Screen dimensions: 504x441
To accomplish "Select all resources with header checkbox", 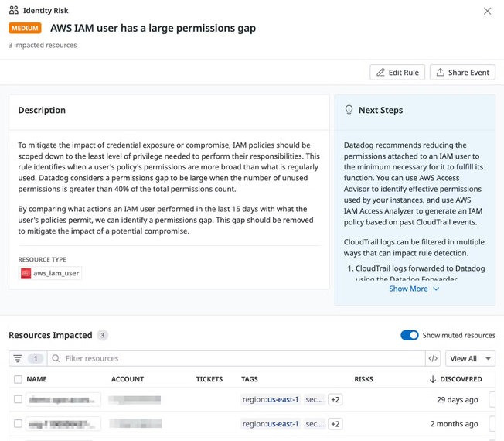I will pyautogui.click(x=18, y=379).
